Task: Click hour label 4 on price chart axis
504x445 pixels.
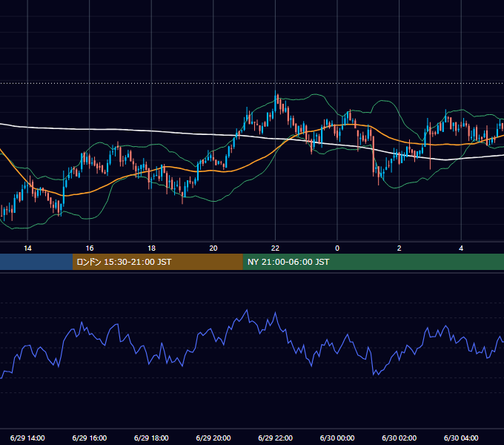Action: tap(461, 248)
